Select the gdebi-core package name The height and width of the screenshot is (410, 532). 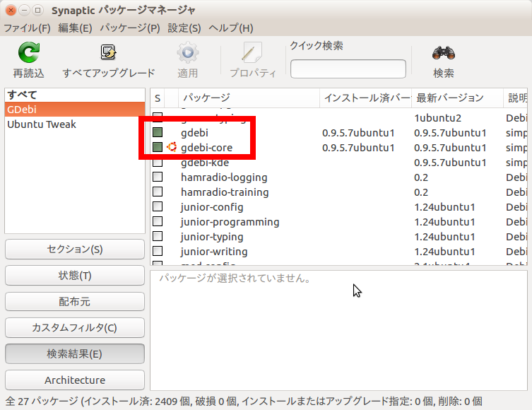(206, 148)
